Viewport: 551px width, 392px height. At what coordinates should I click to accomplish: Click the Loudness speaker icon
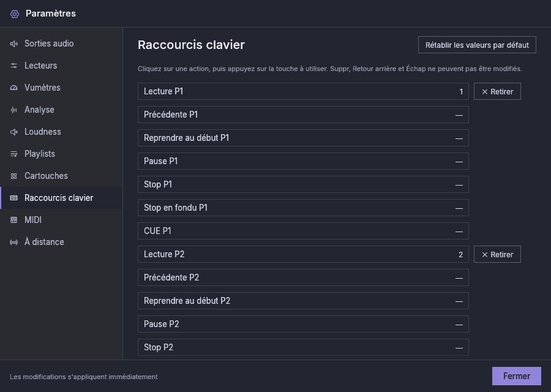(x=13, y=132)
